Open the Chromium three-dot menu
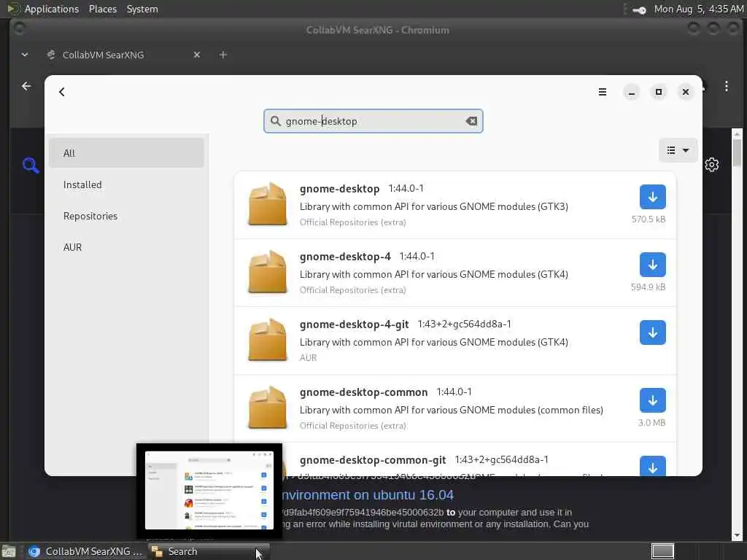Screen dimensions: 747x560 pos(726,86)
